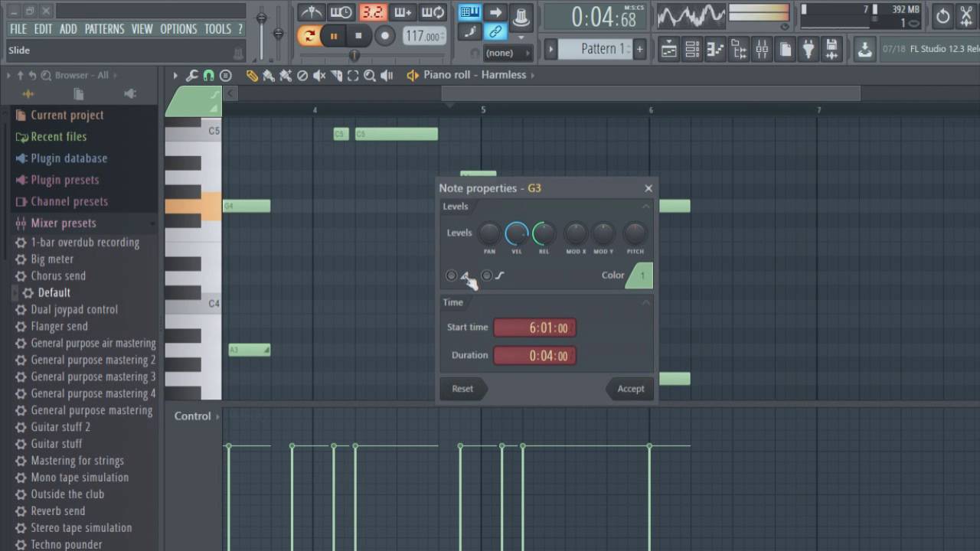Open the Pattern 1 selector

[596, 49]
